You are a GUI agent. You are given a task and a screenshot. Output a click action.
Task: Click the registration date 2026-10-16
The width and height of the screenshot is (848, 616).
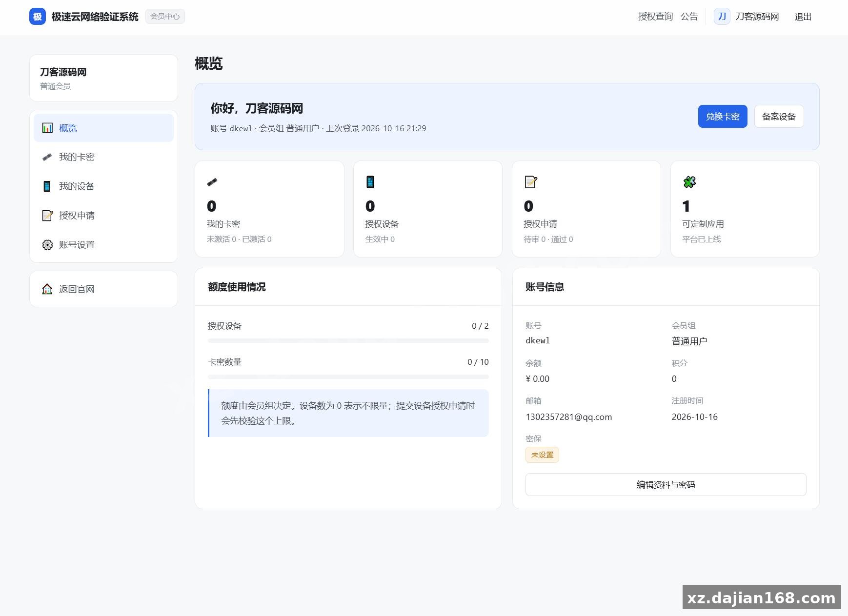pos(695,417)
